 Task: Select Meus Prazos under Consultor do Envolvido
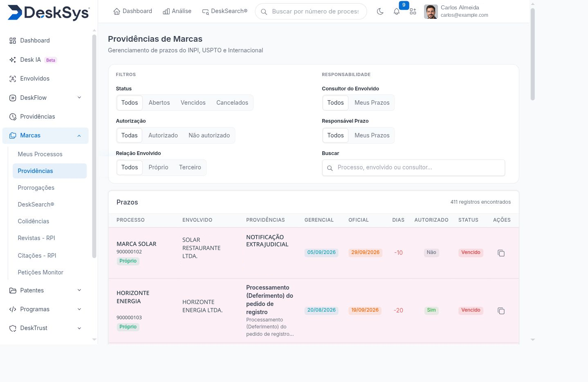coord(372,103)
